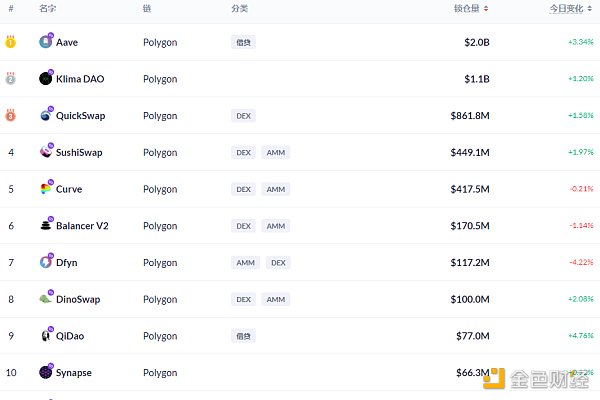Image resolution: width=600 pixels, height=400 pixels.
Task: Click the gold rank one medal
Action: pyautogui.click(x=10, y=42)
